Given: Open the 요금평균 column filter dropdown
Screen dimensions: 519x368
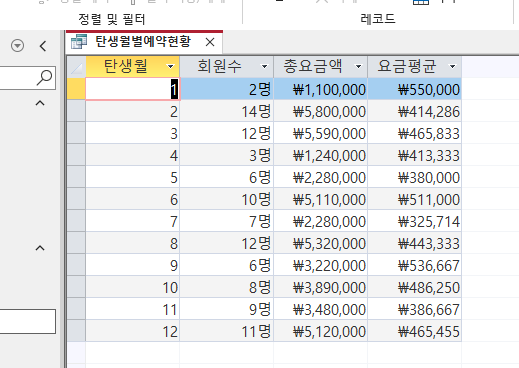Looking at the screenshot, I should pos(452,67).
